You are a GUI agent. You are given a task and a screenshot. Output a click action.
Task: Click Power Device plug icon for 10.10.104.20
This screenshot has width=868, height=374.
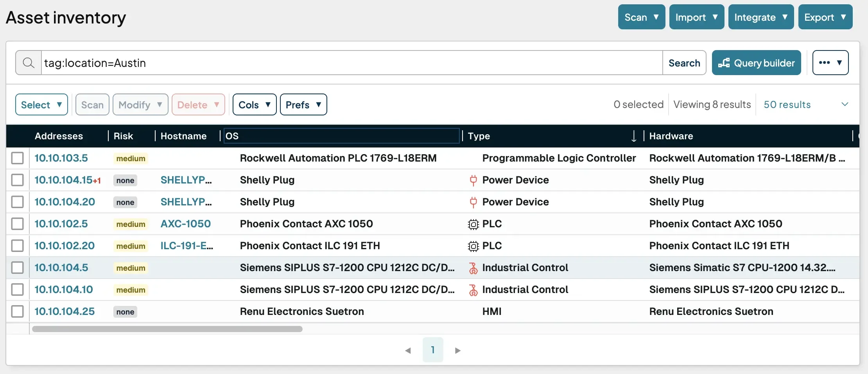tap(473, 202)
